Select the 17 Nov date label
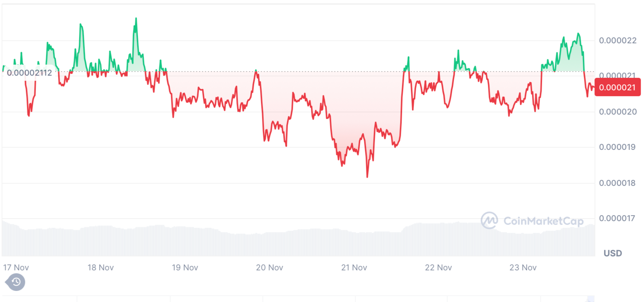This screenshot has height=302, width=644. (x=16, y=267)
